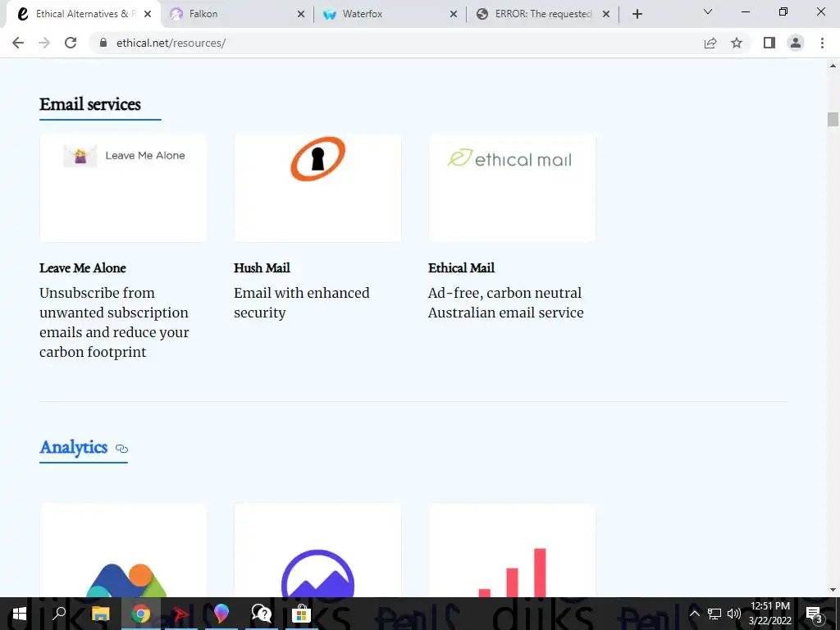The height and width of the screenshot is (630, 840).
Task: Click the Analytics heading link
Action: tap(73, 447)
